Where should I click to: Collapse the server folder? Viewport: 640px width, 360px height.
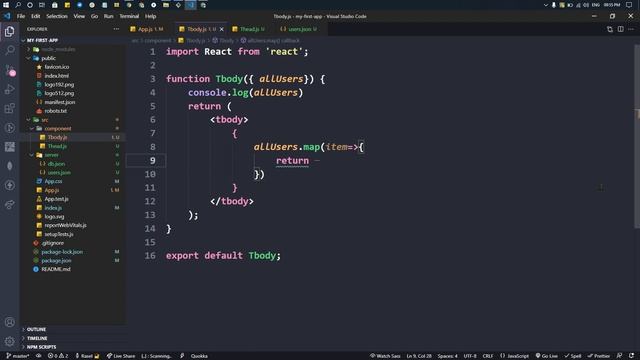click(51, 155)
